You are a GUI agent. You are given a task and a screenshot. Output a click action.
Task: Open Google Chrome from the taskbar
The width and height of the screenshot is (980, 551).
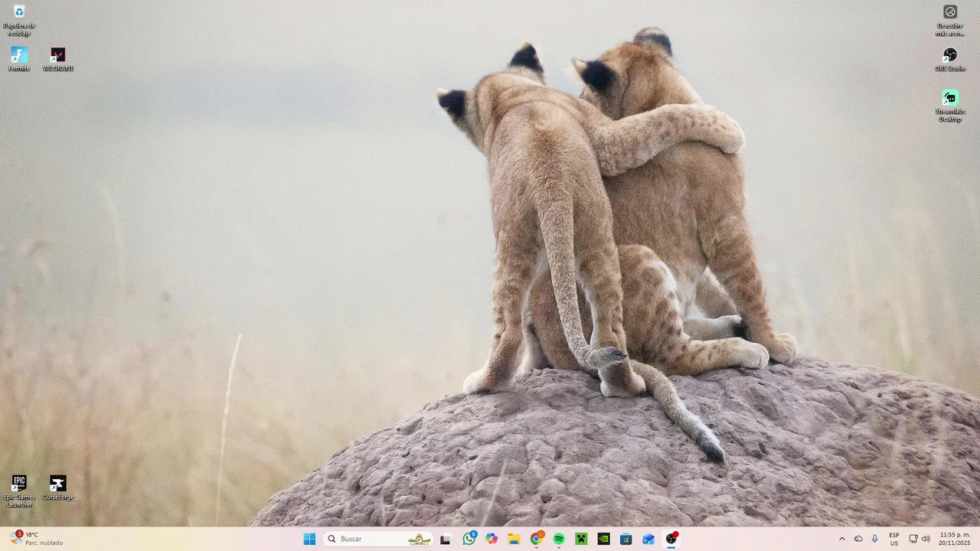pyautogui.click(x=537, y=539)
